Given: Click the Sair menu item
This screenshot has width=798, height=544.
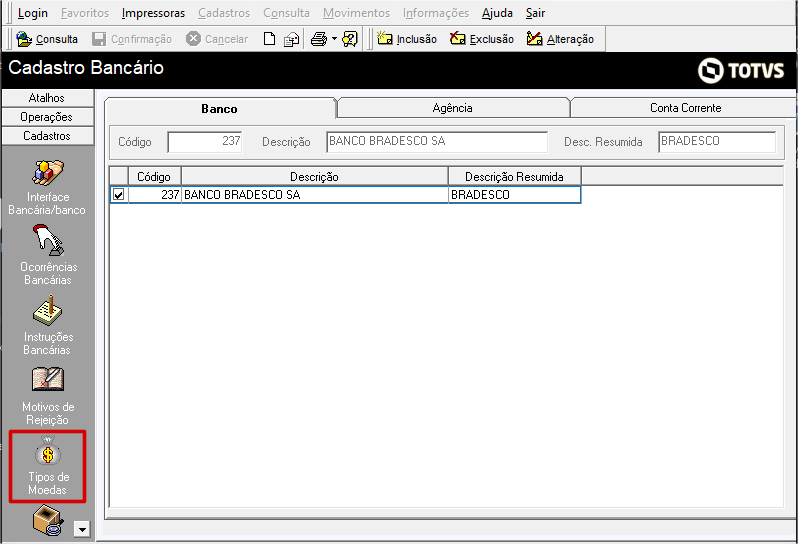Looking at the screenshot, I should 535,13.
